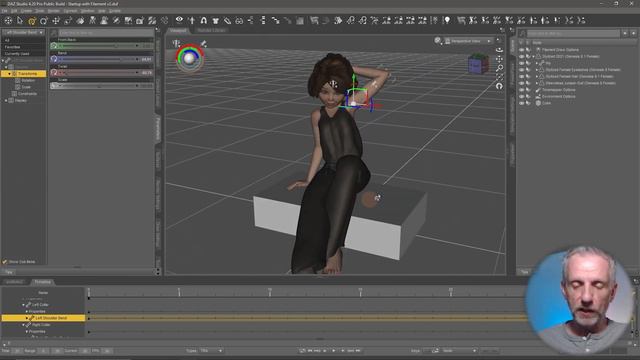Collapse the Genesis 8.1 Female scene node
Viewport: 640px width, 360px height.
(x=533, y=56)
